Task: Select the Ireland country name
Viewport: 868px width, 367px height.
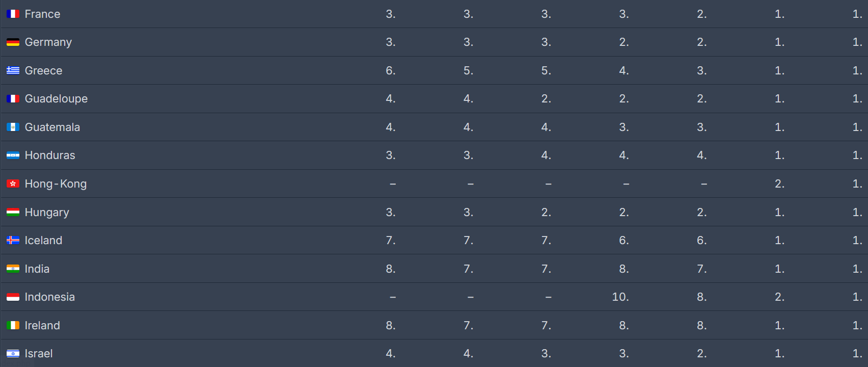Action: click(42, 326)
